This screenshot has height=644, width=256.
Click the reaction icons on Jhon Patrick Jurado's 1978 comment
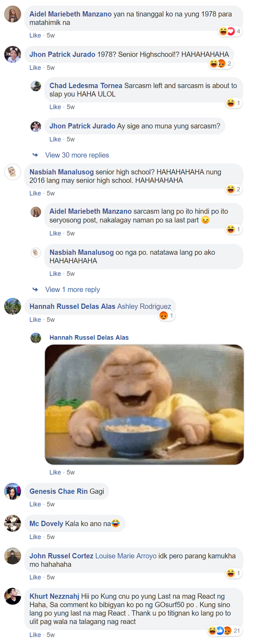[x=217, y=63]
